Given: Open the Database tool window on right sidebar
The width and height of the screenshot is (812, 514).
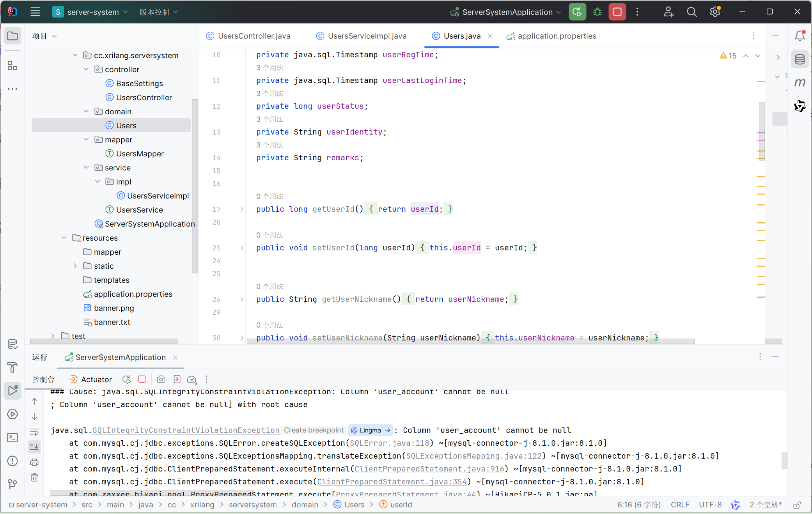Looking at the screenshot, I should coord(800,59).
